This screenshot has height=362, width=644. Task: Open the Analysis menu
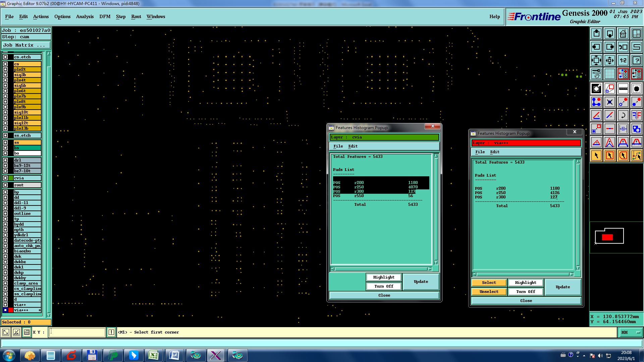coord(85,16)
